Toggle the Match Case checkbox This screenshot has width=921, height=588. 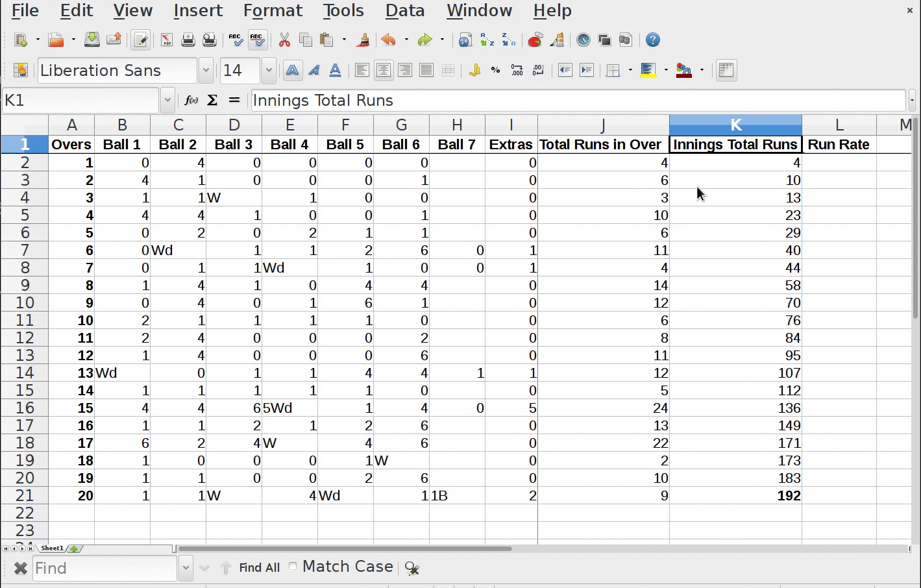[x=293, y=567]
